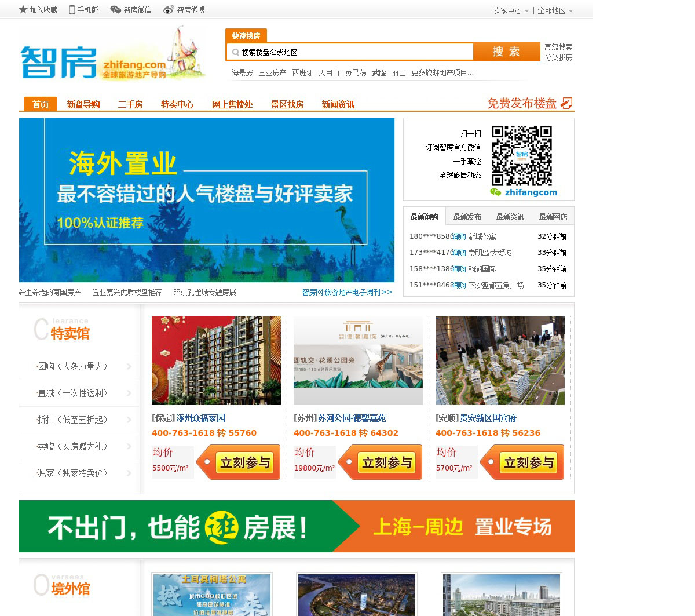Open the 分类找房 link
This screenshot has width=695, height=616.
558,57
